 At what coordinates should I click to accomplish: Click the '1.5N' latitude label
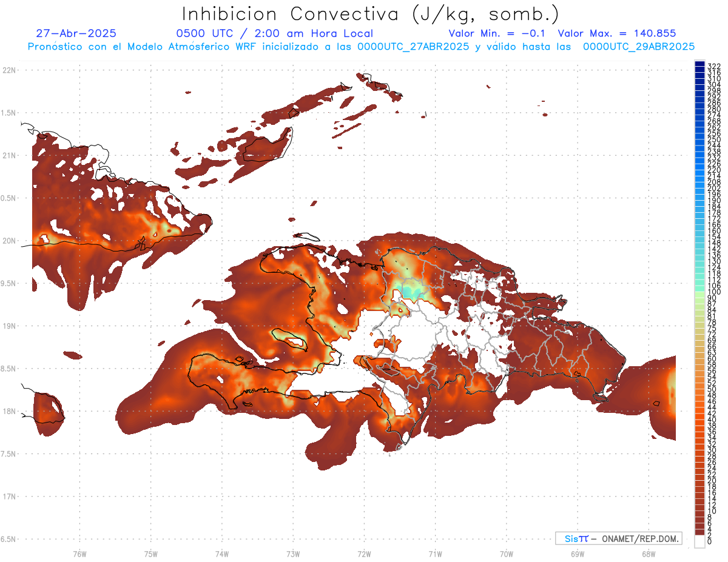click(9, 113)
